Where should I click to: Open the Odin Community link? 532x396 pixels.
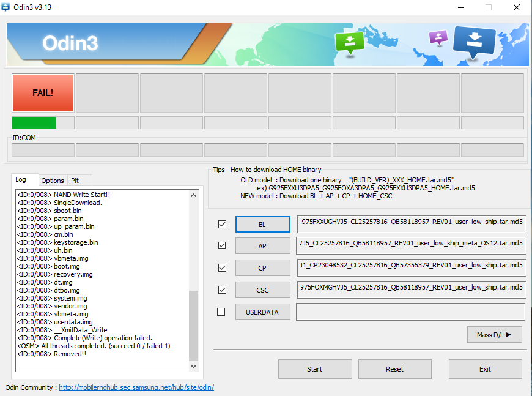(x=136, y=387)
